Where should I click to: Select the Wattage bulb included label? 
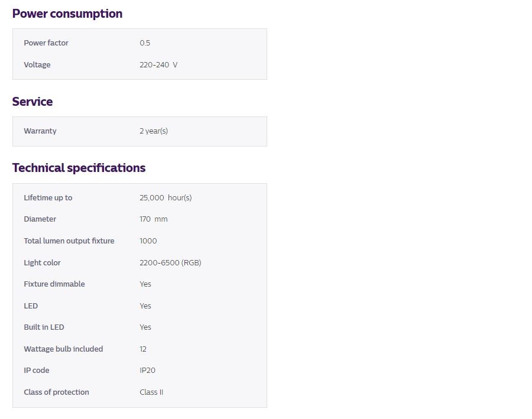(63, 349)
